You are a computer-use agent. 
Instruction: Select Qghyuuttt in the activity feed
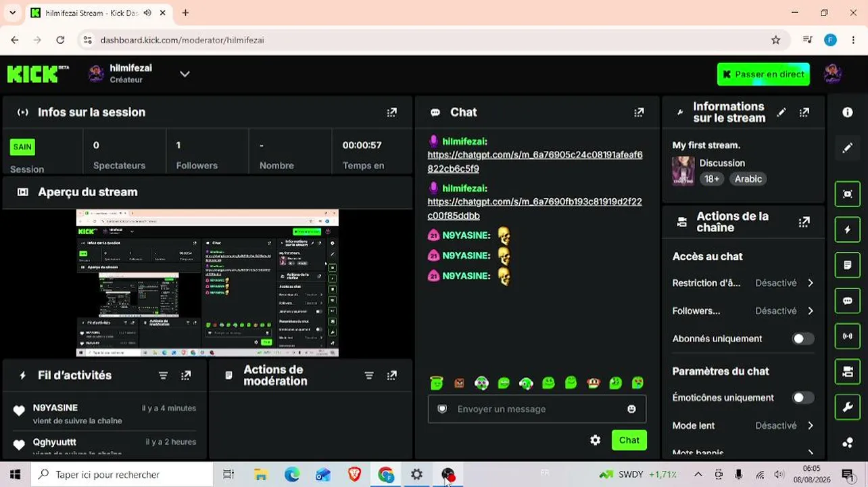(x=55, y=442)
